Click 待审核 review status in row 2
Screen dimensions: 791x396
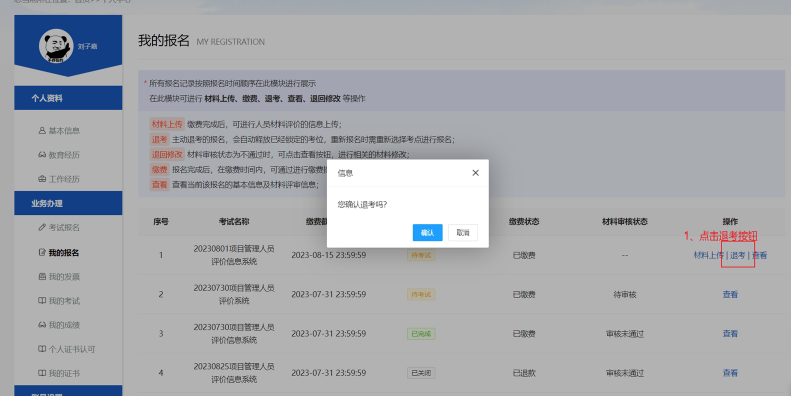(x=625, y=295)
